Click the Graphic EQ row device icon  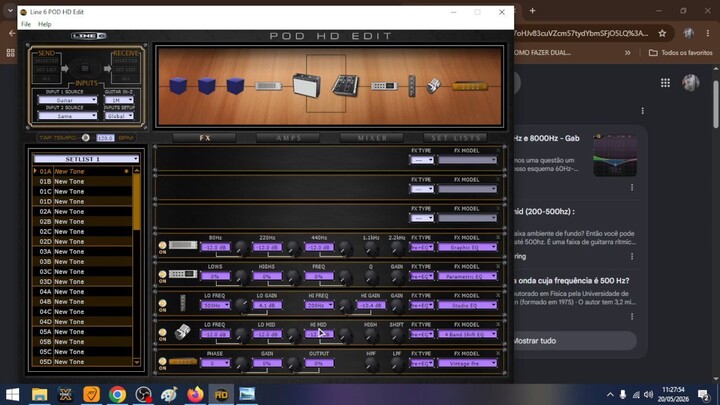(x=183, y=245)
